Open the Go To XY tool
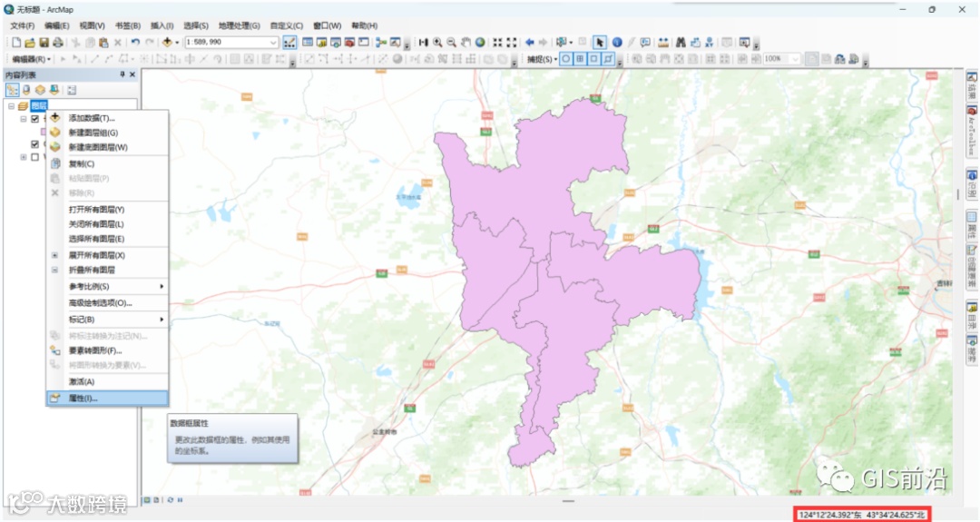980x522 pixels. (709, 43)
